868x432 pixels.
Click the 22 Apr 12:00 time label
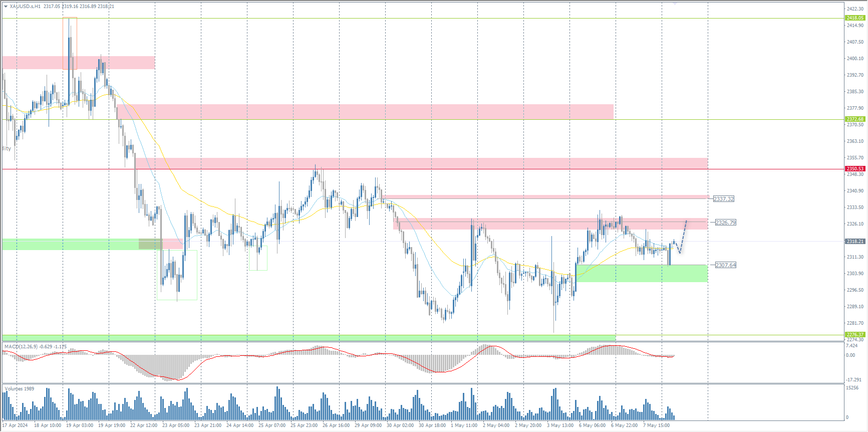point(144,425)
